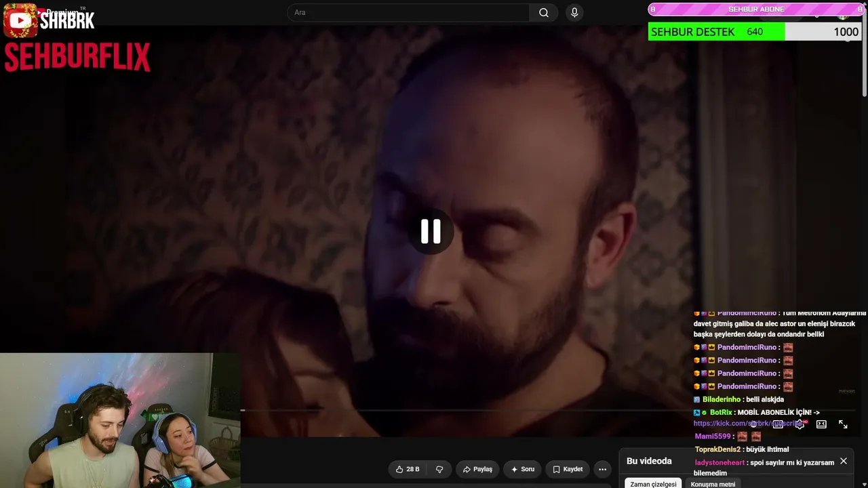The width and height of the screenshot is (868, 488).
Task: Click the YouTube logo home icon
Action: [20, 20]
